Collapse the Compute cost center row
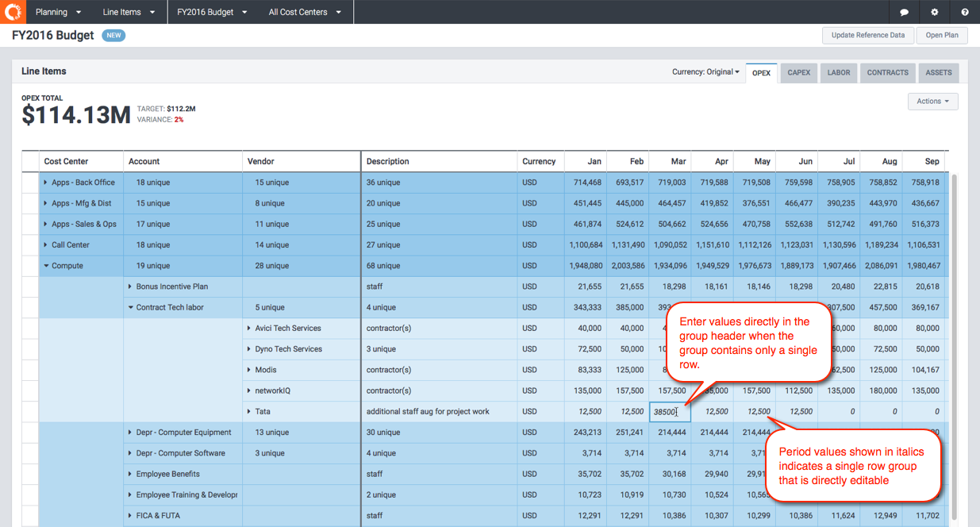 click(46, 266)
